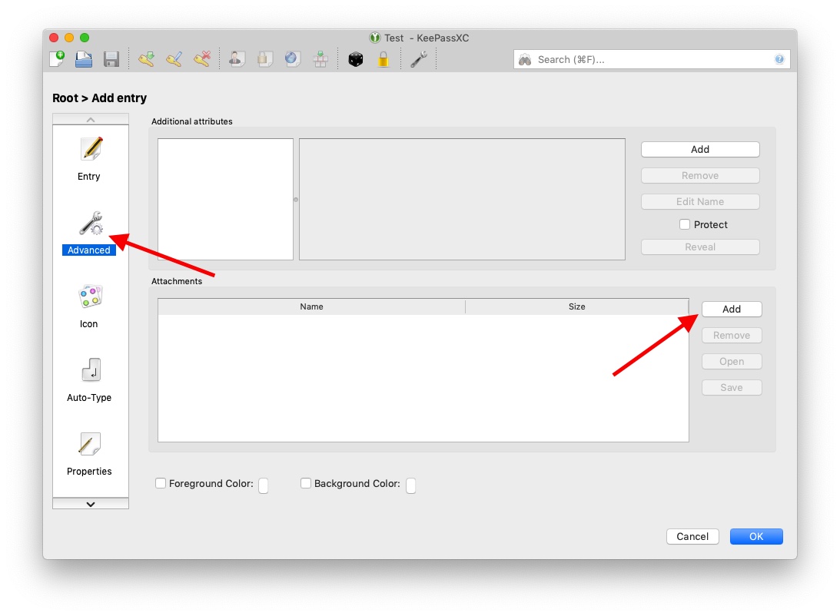Toggle the Background Color option
Screen dimensions: 840x616
(306, 483)
